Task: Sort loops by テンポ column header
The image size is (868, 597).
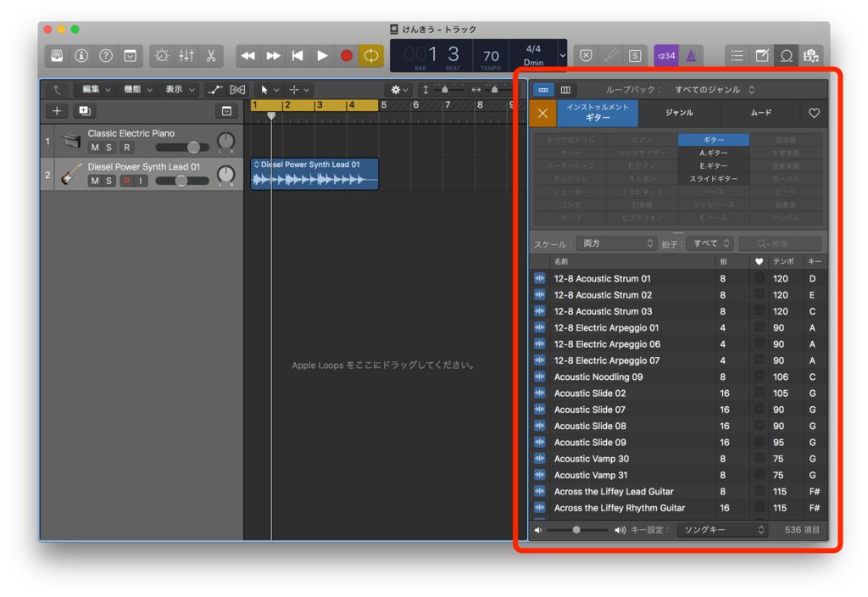Action: tap(783, 261)
